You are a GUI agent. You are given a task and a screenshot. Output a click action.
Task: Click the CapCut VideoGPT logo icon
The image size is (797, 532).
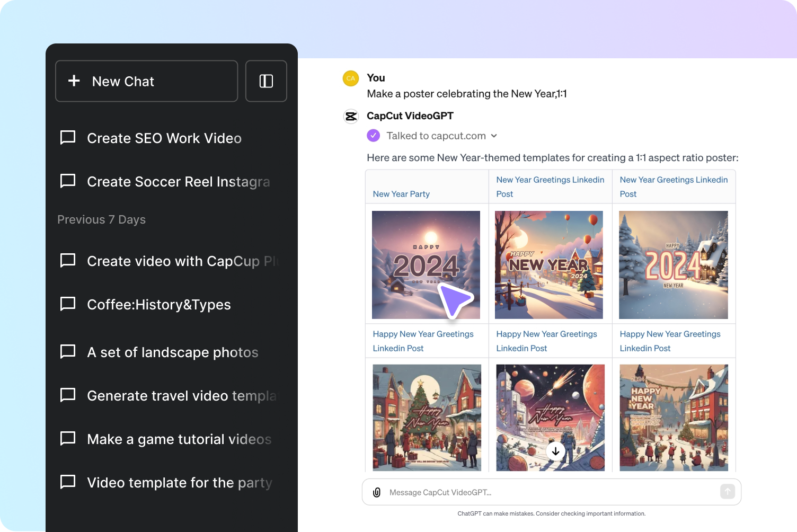(351, 116)
